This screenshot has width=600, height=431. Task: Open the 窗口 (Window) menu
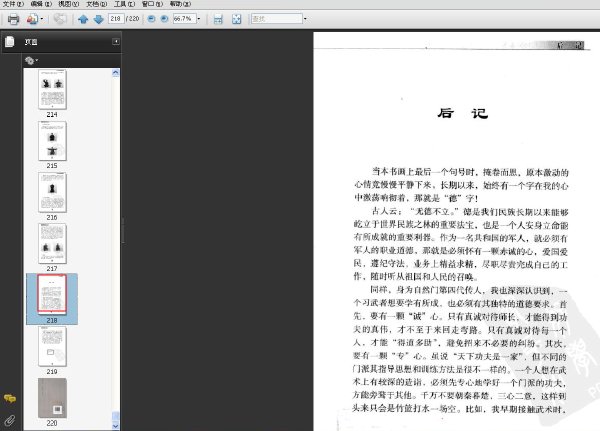point(152,4)
